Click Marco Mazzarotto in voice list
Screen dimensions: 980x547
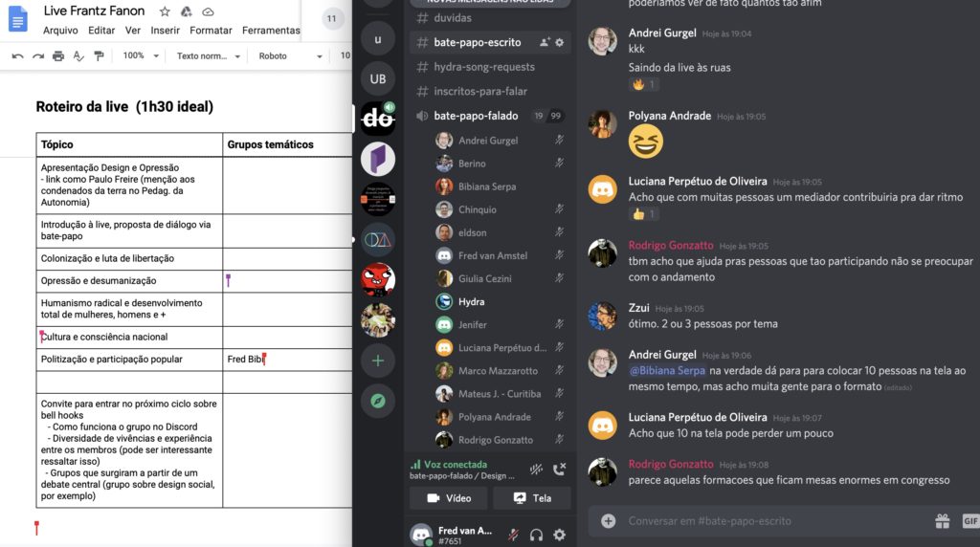point(500,371)
